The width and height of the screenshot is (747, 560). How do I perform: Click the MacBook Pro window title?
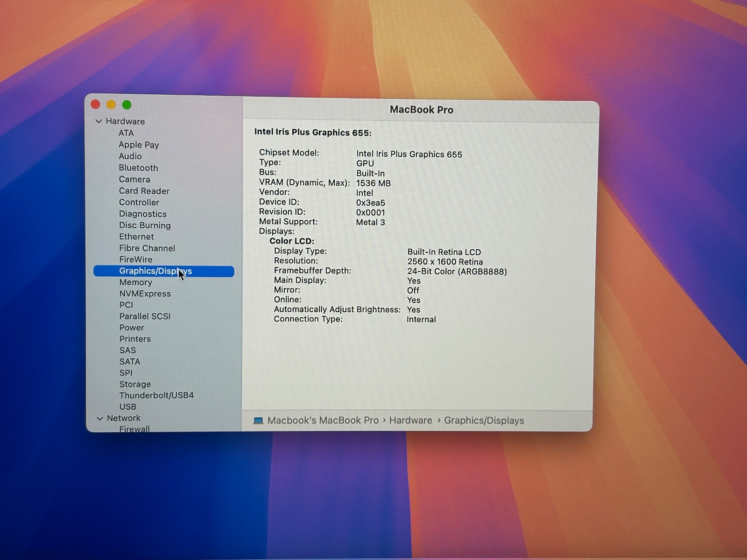pyautogui.click(x=422, y=110)
